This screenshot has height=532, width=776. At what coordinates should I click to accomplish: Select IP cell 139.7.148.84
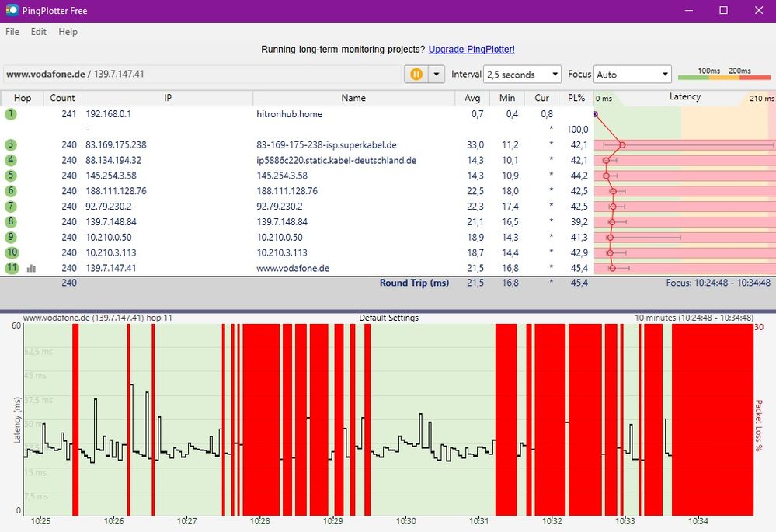111,221
